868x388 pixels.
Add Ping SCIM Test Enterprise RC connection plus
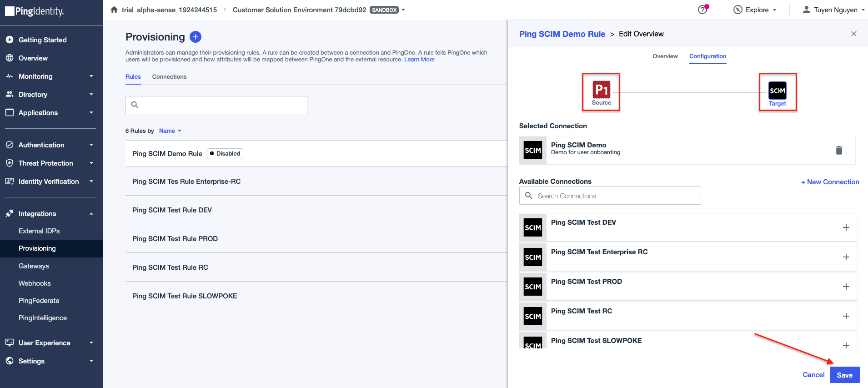[x=846, y=257]
